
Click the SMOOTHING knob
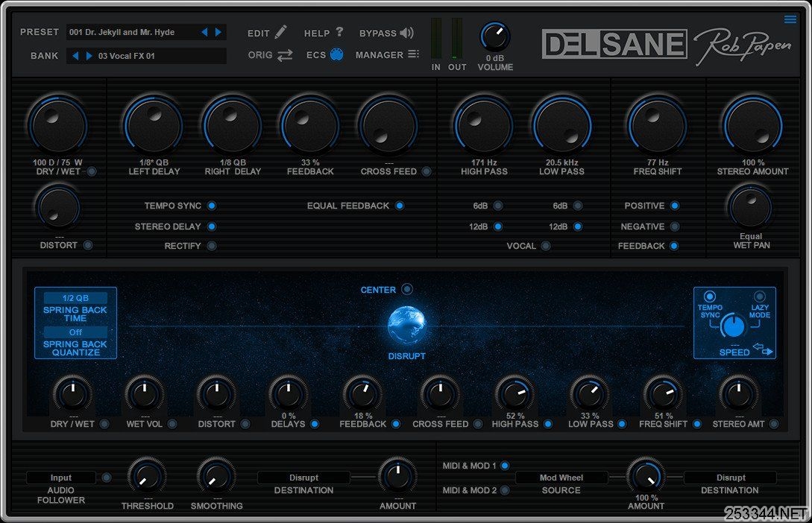tap(216, 477)
